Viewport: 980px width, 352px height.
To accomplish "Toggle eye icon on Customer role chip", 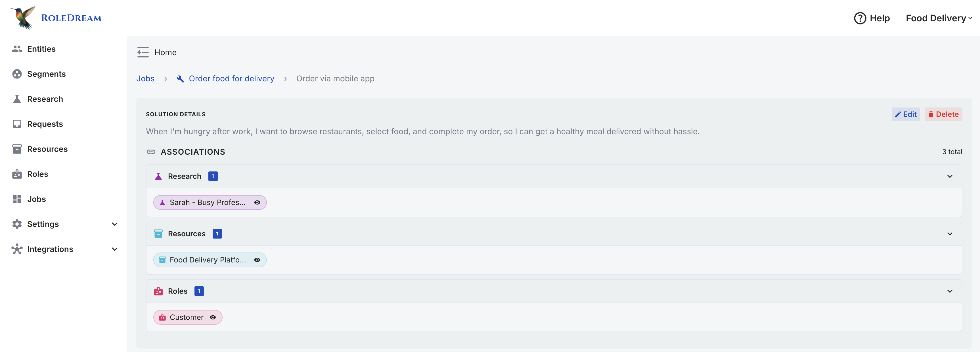I will coord(213,317).
